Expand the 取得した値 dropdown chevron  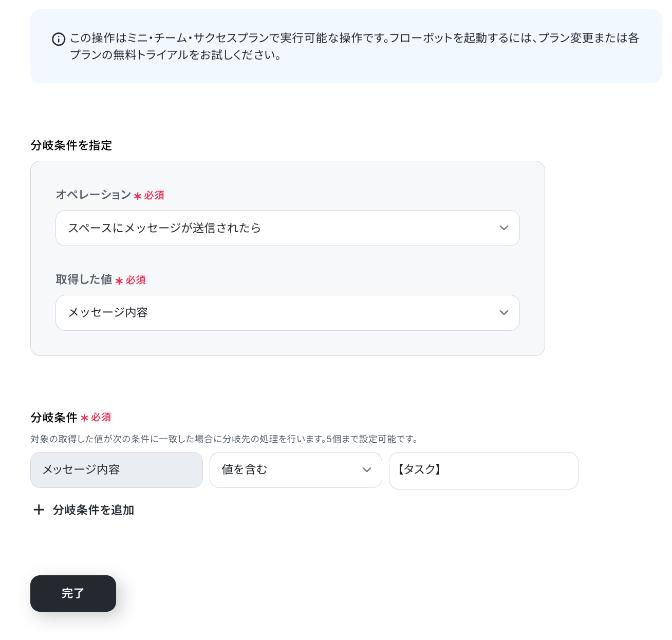point(503,313)
